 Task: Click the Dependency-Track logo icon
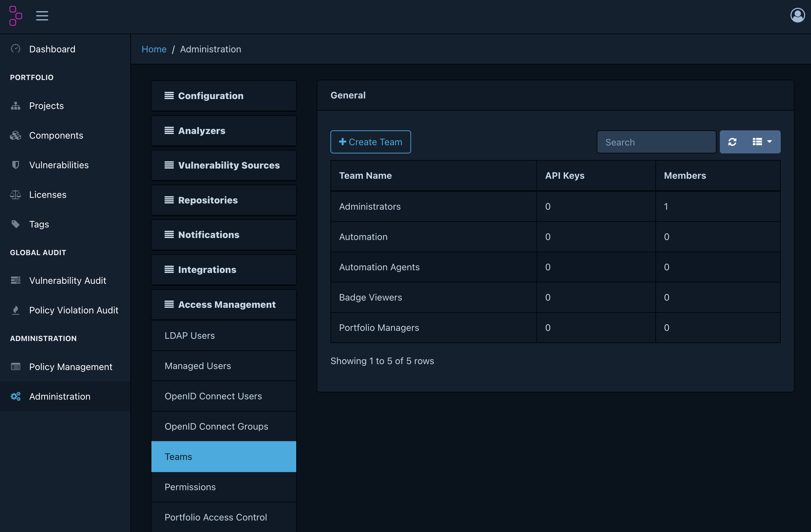coord(16,16)
